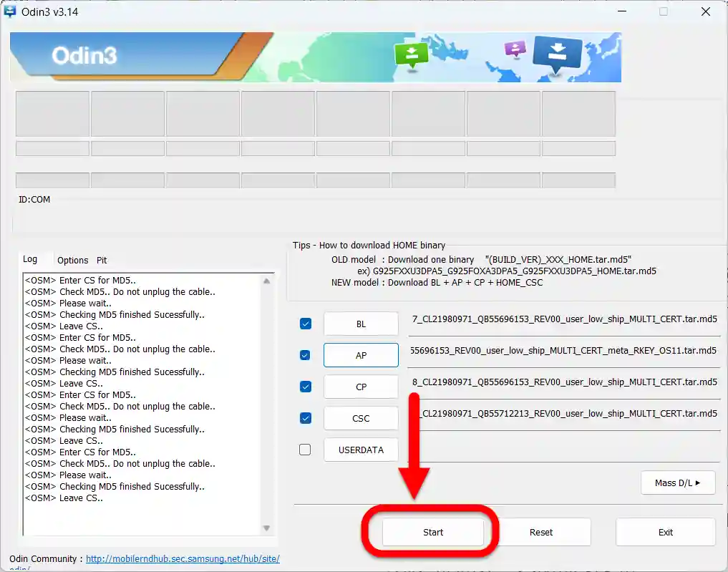The height and width of the screenshot is (572, 728).
Task: Click the 'ex) G925FXXU3DPA5' example line
Action: [507, 271]
